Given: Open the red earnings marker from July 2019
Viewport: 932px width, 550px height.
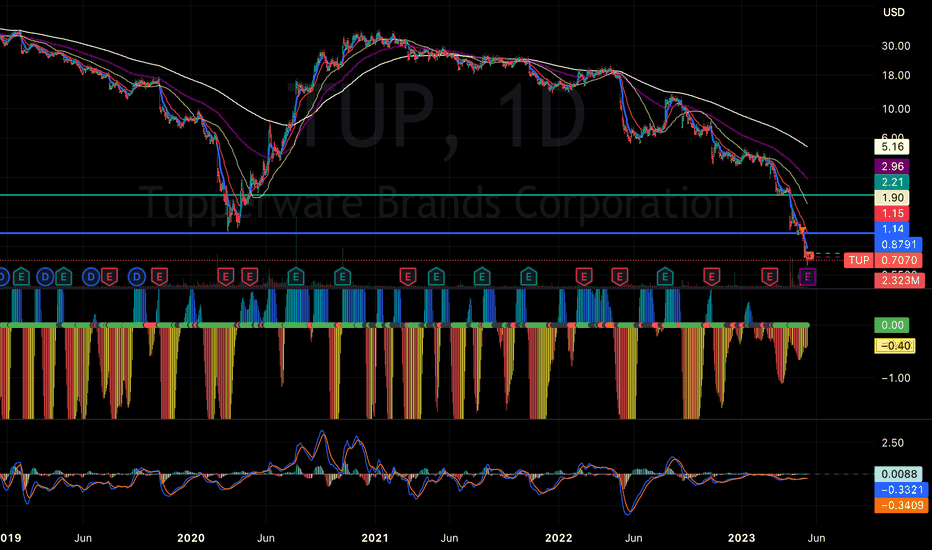Looking at the screenshot, I should pyautogui.click(x=109, y=276).
